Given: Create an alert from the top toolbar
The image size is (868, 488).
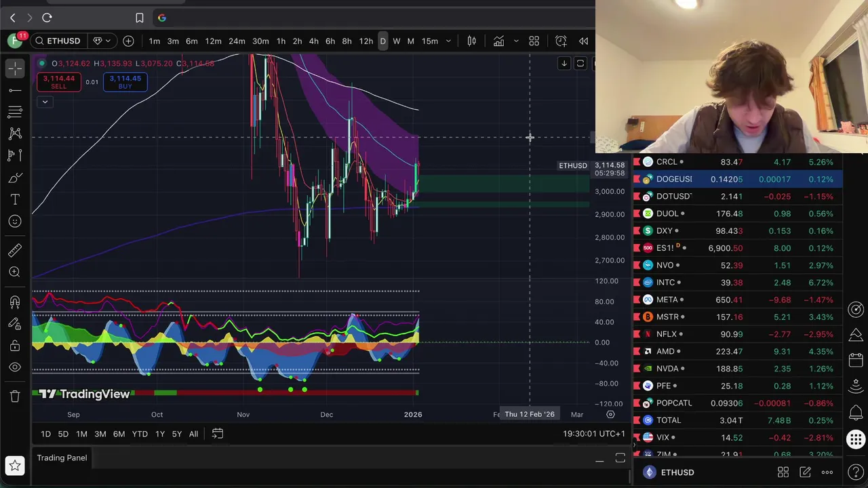Looking at the screenshot, I should (x=561, y=41).
